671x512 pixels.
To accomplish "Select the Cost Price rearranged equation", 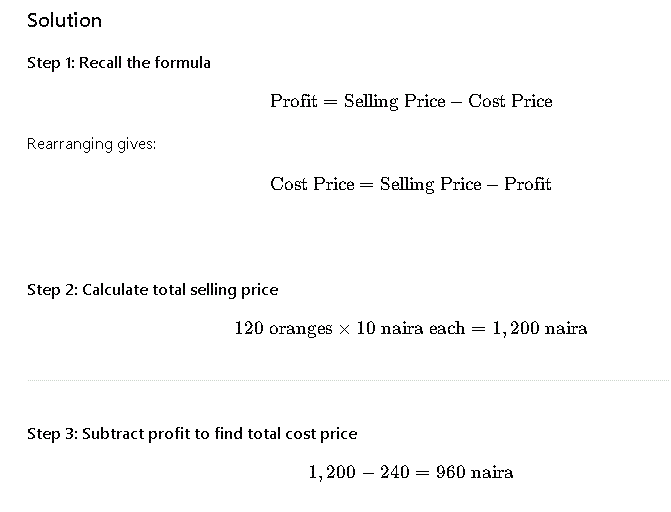I will click(411, 185).
